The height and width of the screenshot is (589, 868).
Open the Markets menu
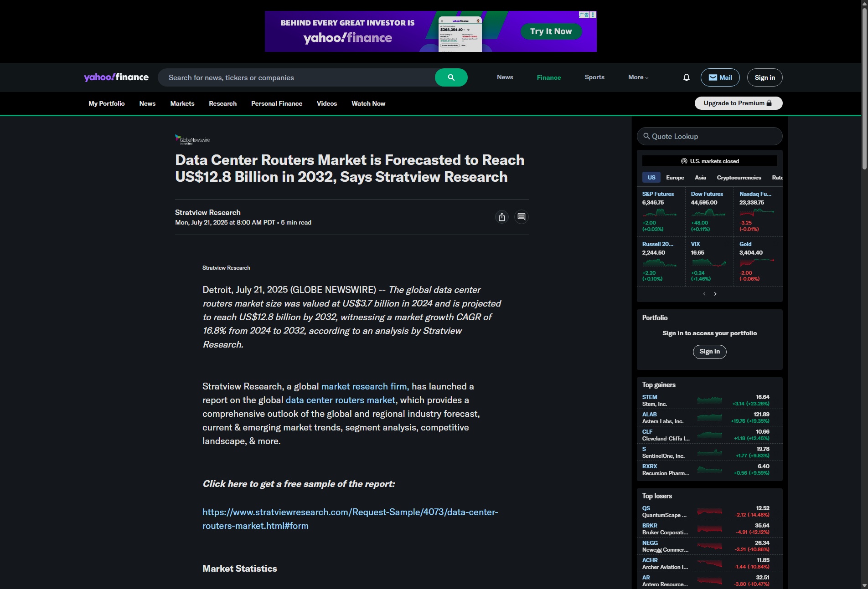(182, 103)
